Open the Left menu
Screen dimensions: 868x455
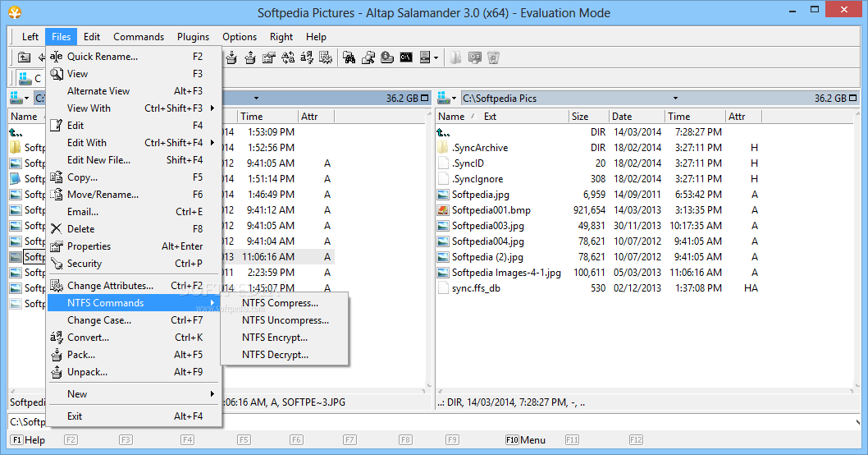pos(30,37)
